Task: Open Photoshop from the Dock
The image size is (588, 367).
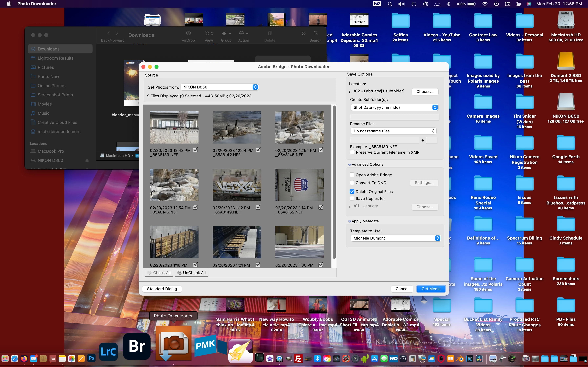Action: point(91,358)
